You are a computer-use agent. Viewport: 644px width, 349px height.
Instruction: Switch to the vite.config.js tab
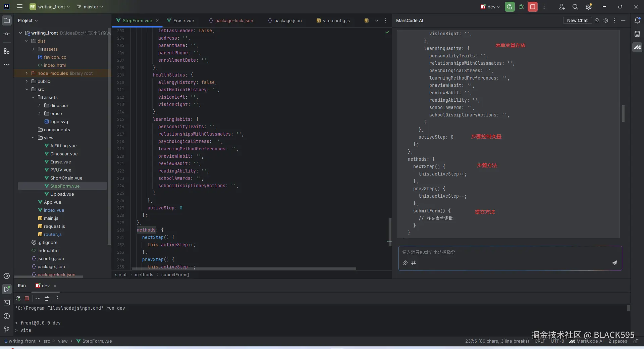pyautogui.click(x=333, y=20)
